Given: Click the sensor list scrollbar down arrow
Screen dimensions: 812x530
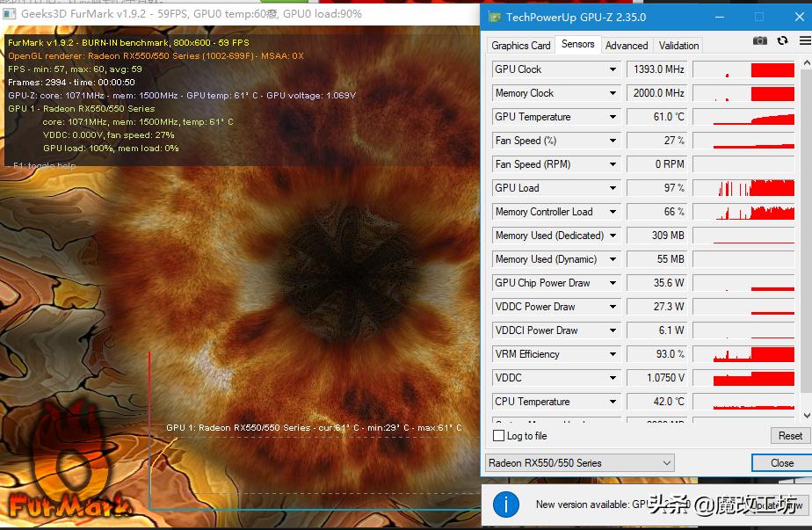Looking at the screenshot, I should [806, 415].
